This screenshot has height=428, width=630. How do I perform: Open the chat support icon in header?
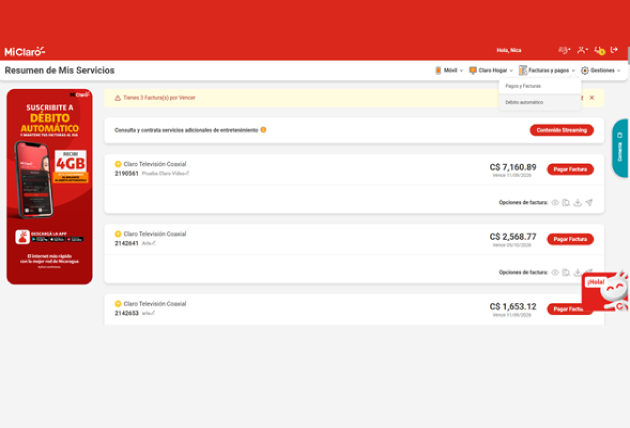tap(564, 50)
